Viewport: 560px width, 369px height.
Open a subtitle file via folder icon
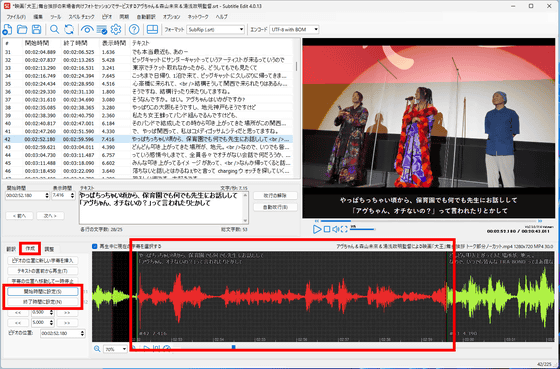[x=22, y=29]
